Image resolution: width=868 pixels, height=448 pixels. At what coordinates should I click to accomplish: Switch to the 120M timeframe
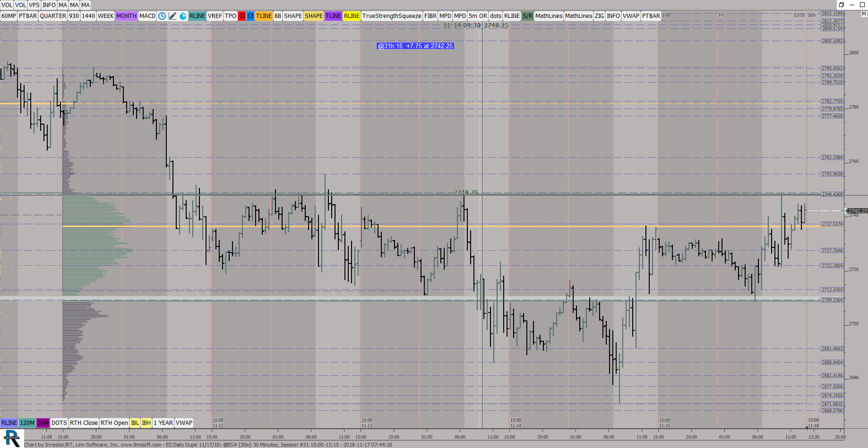(27, 423)
